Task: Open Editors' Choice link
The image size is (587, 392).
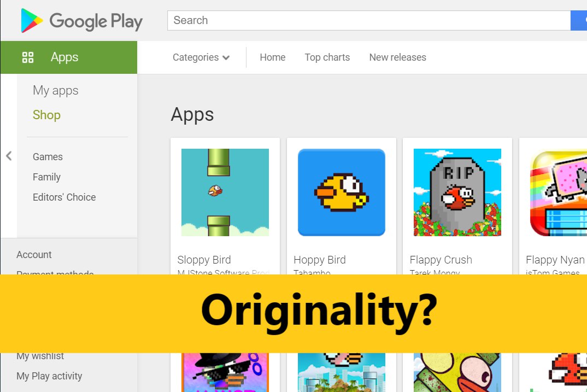Action: coord(64,197)
